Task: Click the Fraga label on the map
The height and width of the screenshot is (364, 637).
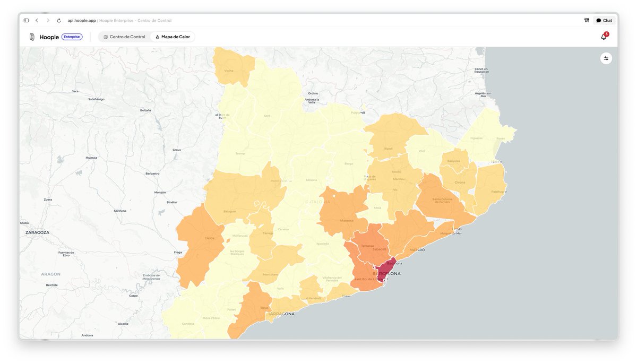Action: point(178,252)
